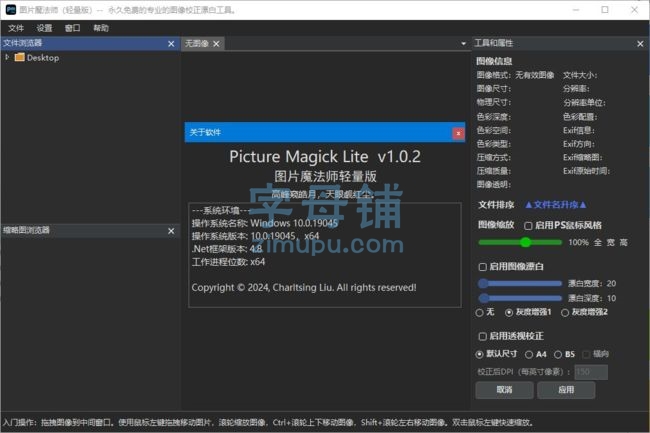This screenshot has height=433, width=650.
Task: Toggle the 横向 checkbox
Action: 586,354
